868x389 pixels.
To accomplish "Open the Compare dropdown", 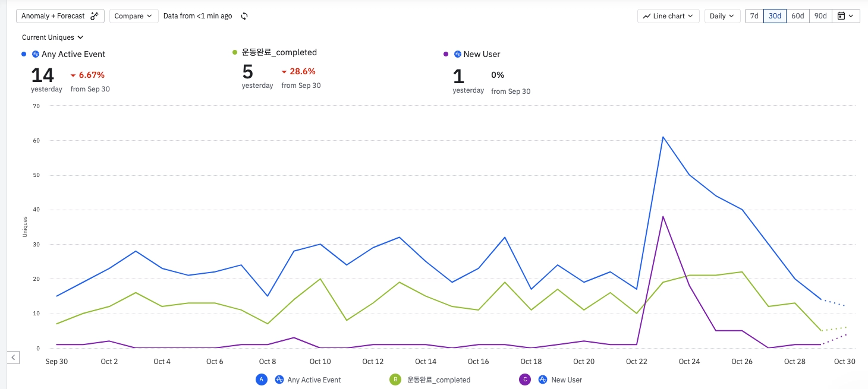I will pos(133,16).
